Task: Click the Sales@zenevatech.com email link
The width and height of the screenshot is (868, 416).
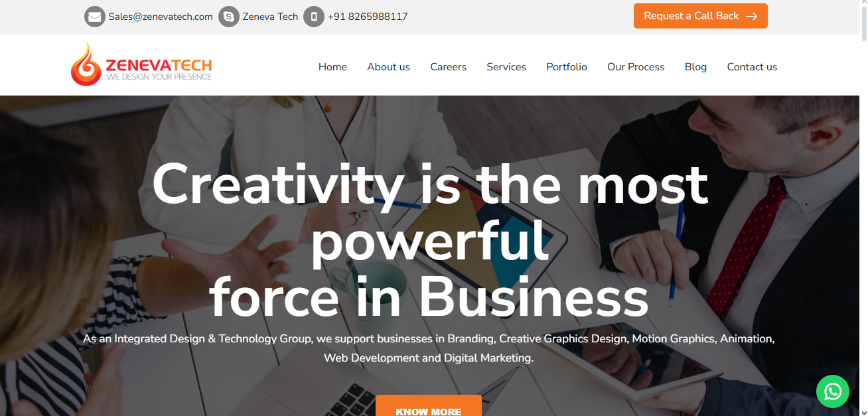Action: 161,17
